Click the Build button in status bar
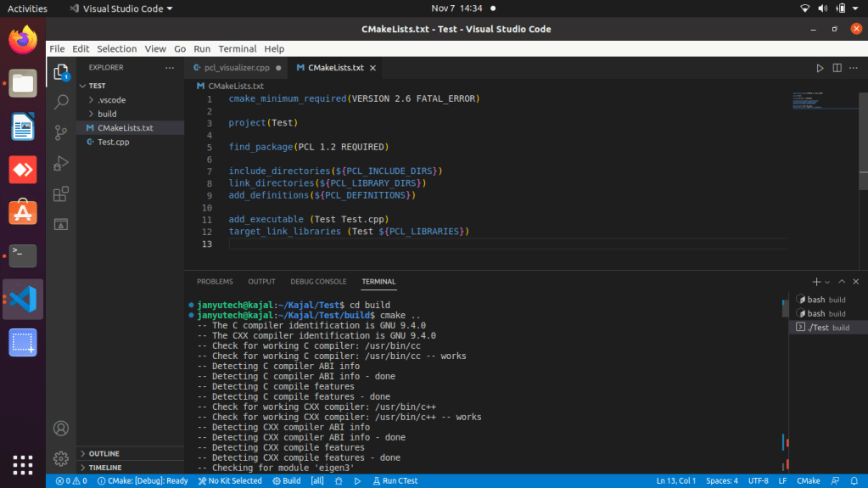 coord(287,480)
